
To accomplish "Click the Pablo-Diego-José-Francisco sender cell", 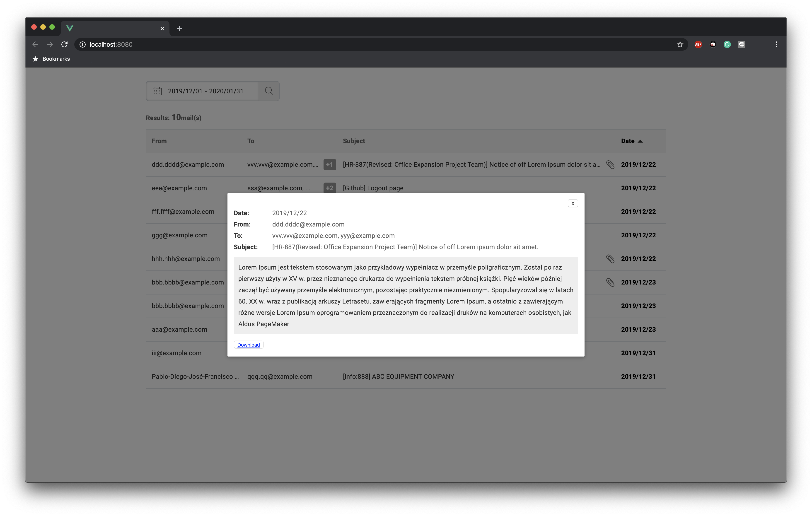I will [195, 376].
